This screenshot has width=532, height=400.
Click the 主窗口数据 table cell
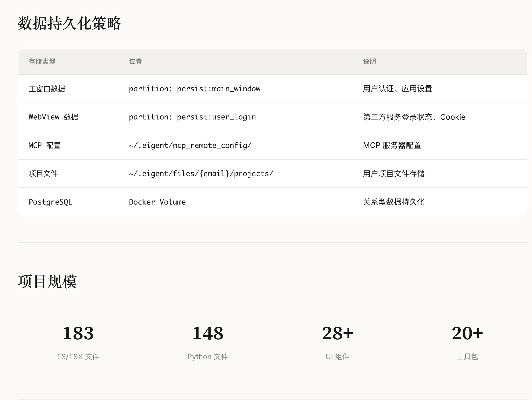[47, 89]
